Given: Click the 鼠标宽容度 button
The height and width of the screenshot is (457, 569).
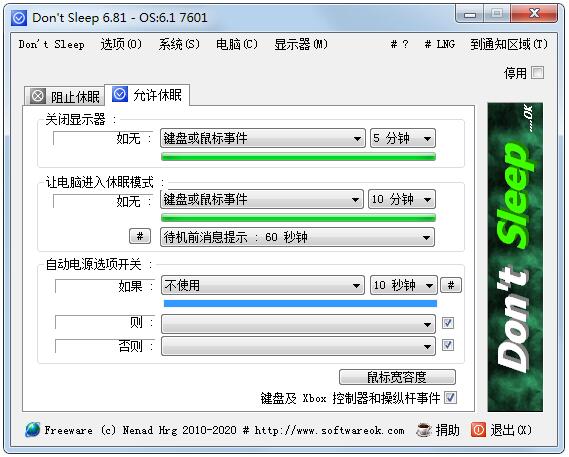Looking at the screenshot, I should 397,377.
